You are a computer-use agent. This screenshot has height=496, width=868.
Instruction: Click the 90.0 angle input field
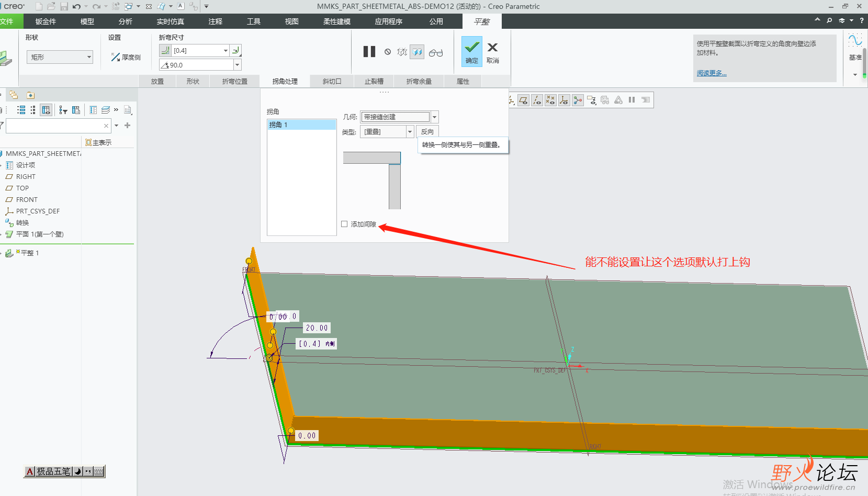point(197,65)
